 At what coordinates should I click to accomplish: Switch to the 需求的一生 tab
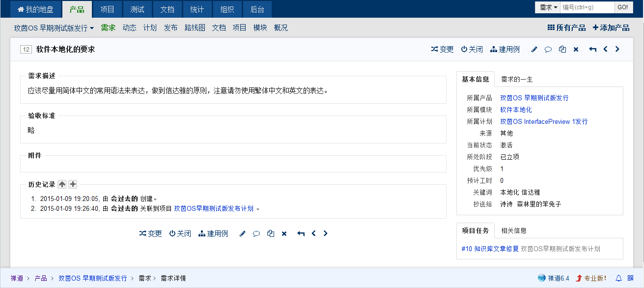coord(517,79)
